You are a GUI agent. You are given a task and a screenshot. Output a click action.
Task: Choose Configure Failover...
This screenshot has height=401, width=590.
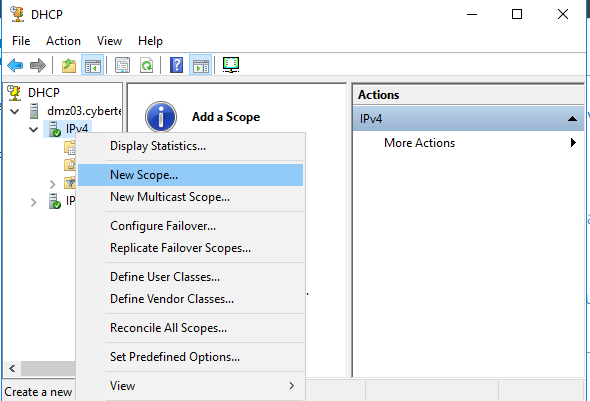coord(190,226)
